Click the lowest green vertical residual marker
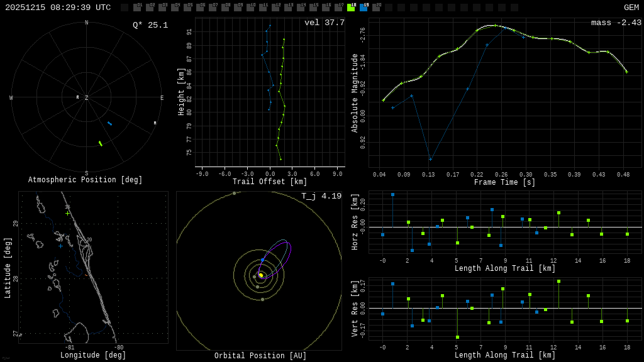 458,337
